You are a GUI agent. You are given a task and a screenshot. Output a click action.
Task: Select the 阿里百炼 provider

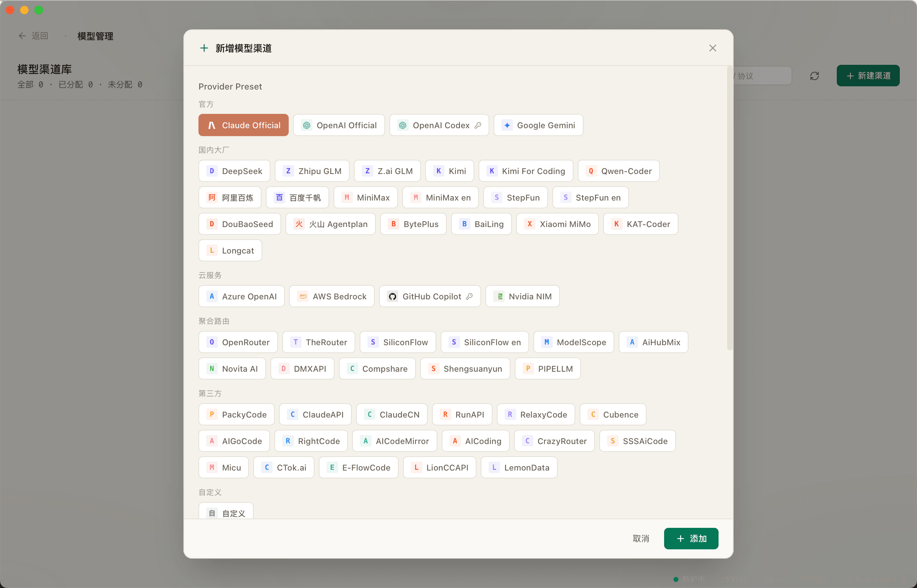pos(230,197)
